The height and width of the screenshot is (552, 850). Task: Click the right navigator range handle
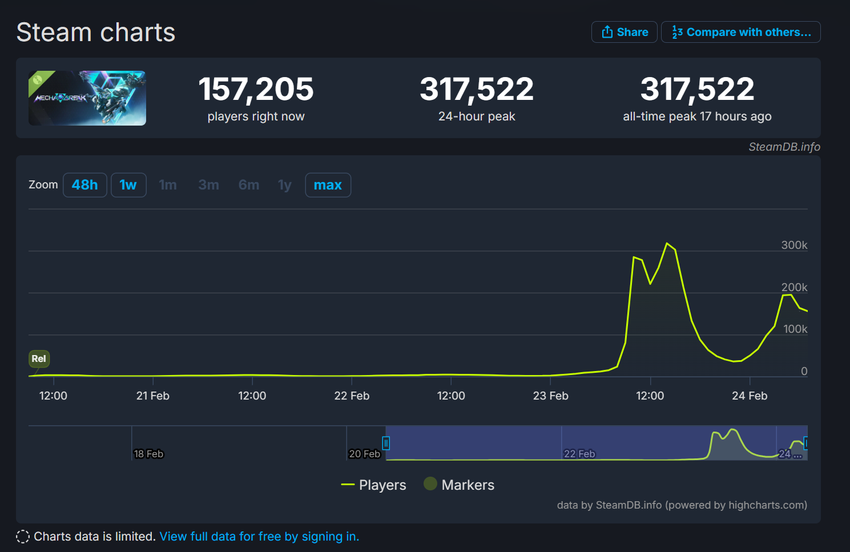pyautogui.click(x=806, y=442)
